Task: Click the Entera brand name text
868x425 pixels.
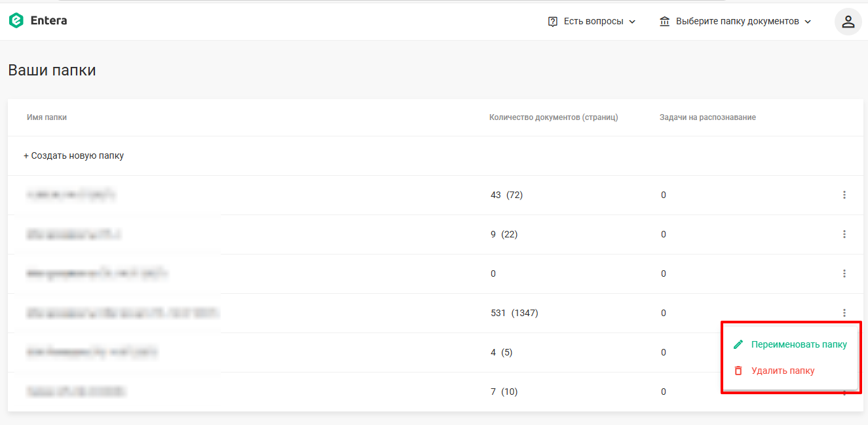Action: click(x=48, y=21)
